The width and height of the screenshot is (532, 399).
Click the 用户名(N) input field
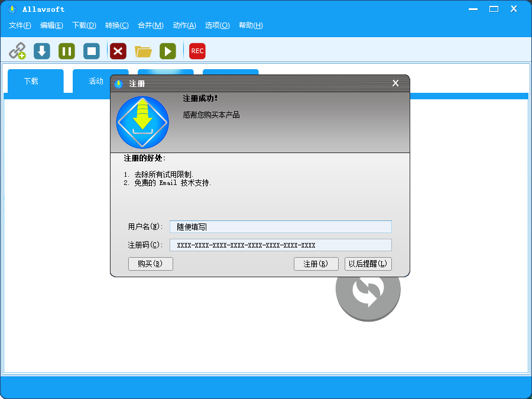281,226
